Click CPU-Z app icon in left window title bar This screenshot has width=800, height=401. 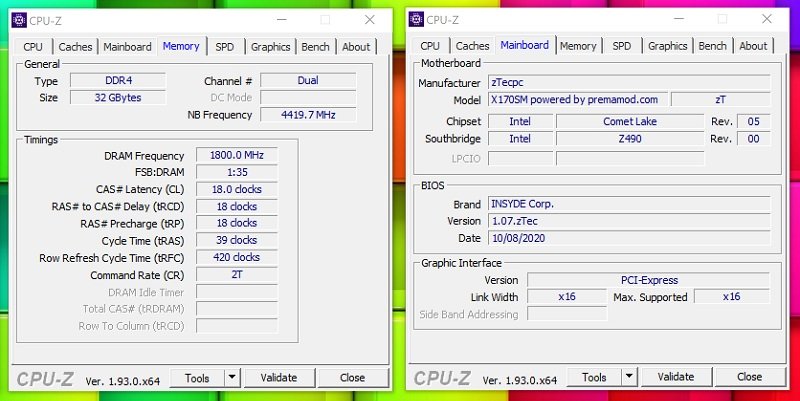19,20
